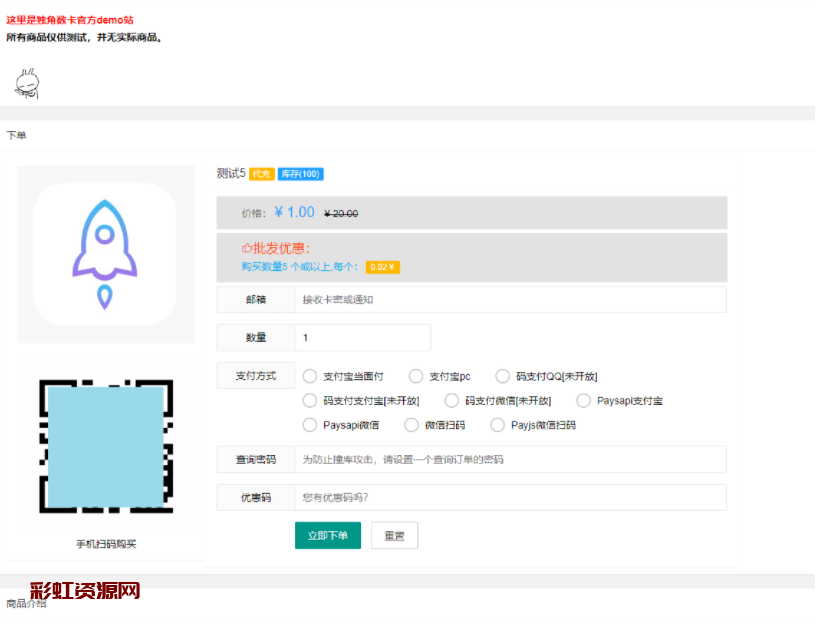Click the blue 库存(100) stock badge

300,174
